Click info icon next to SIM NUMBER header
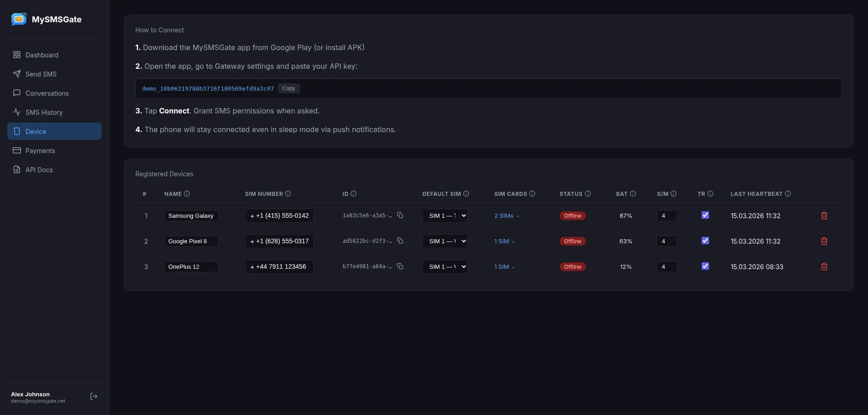 coord(288,194)
